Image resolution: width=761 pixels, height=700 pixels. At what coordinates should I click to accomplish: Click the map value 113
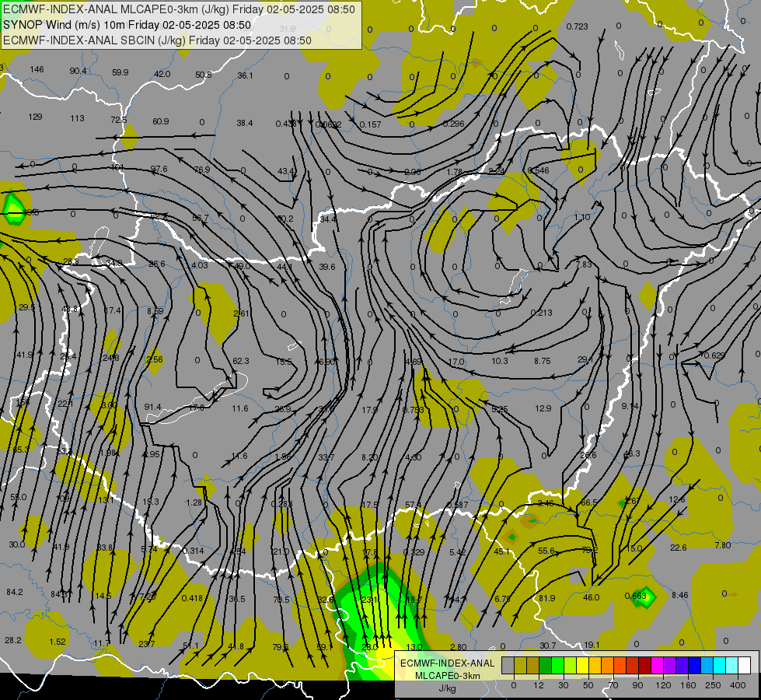[77, 118]
